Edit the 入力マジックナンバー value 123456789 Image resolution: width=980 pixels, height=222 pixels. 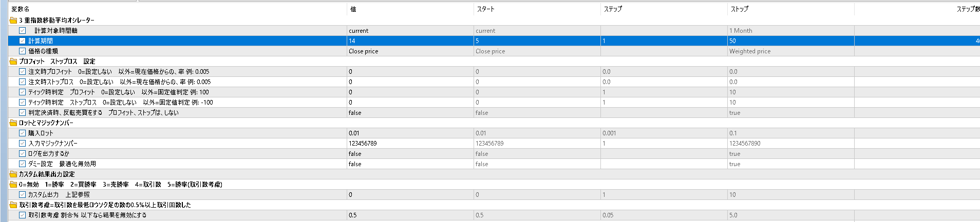tap(410, 144)
